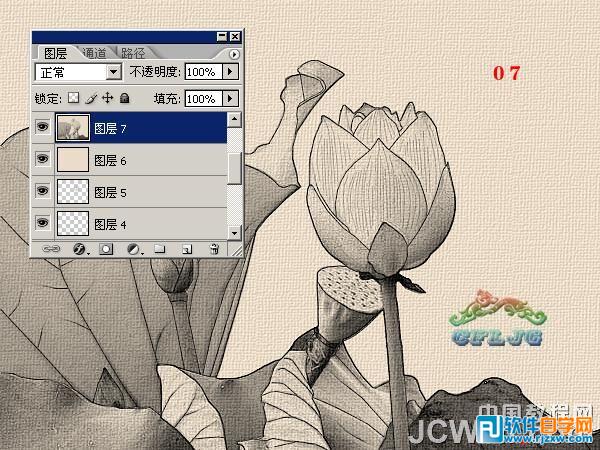600x450 pixels.
Task: Open the new adjustment layer icon
Action: coord(134,249)
